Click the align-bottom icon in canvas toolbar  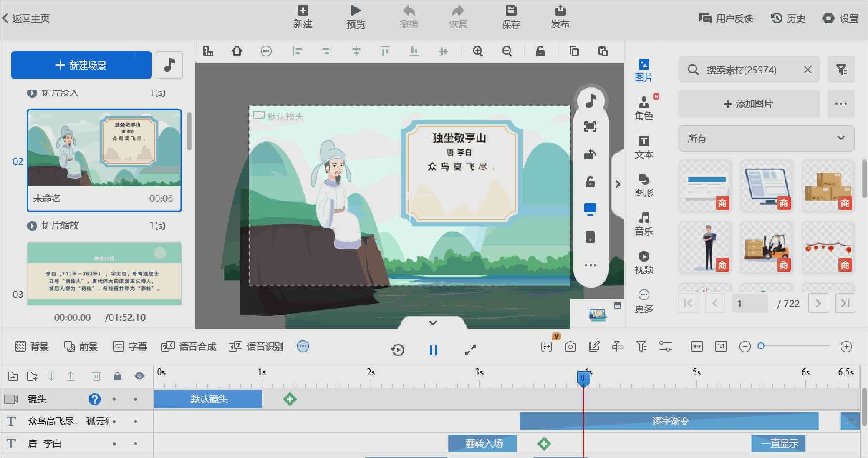(414, 51)
